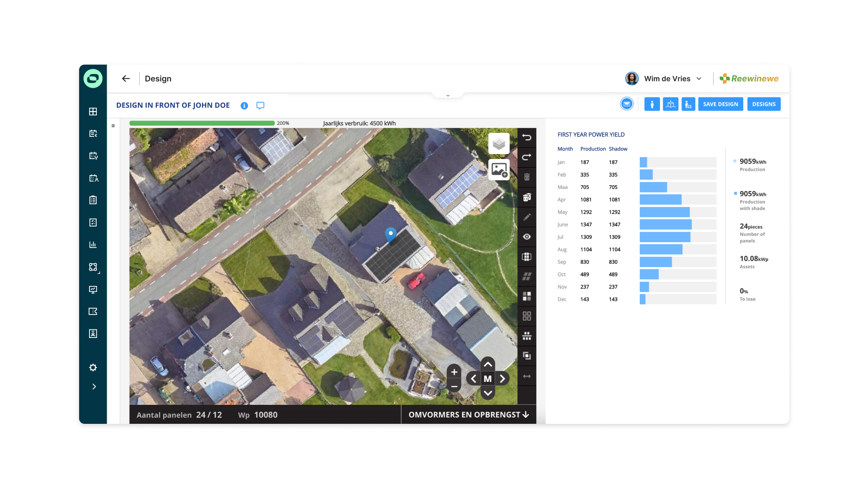
Task: Toggle visibility with the eye icon
Action: 527,237
